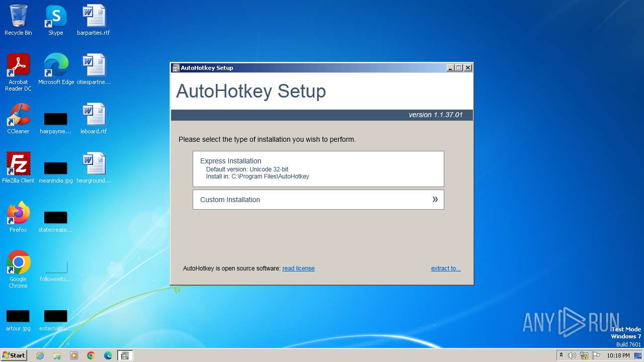Viewport: 644px width, 362px height.
Task: Show hidden tray icons arrow
Action: coord(561,355)
